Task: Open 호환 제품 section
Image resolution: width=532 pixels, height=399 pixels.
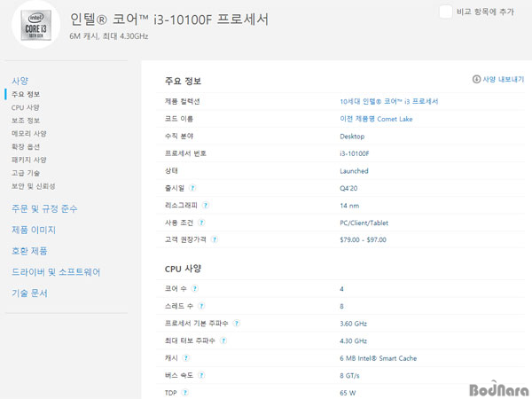Action: (x=29, y=251)
